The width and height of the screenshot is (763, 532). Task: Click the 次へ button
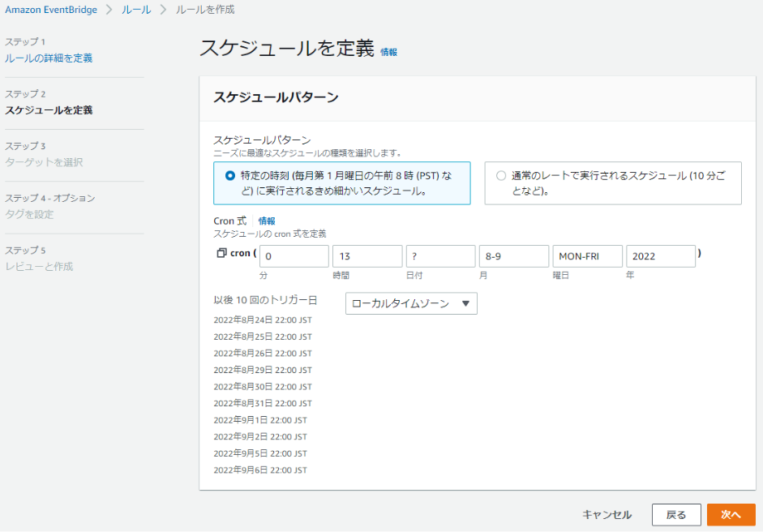pos(731,515)
